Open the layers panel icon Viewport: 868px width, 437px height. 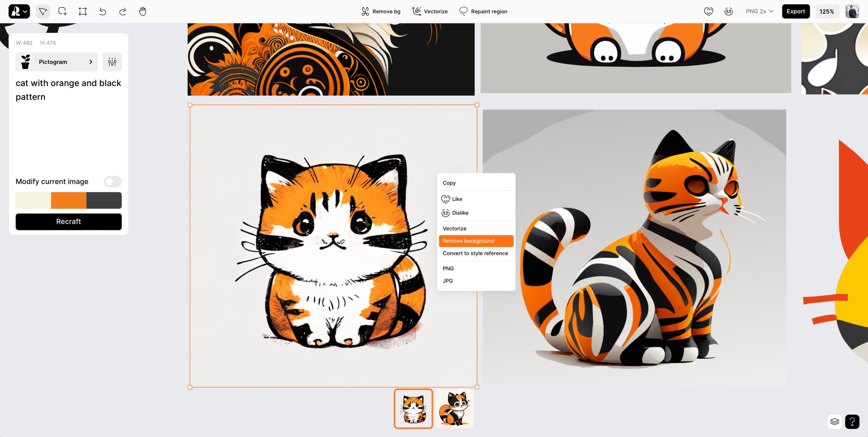tap(834, 421)
